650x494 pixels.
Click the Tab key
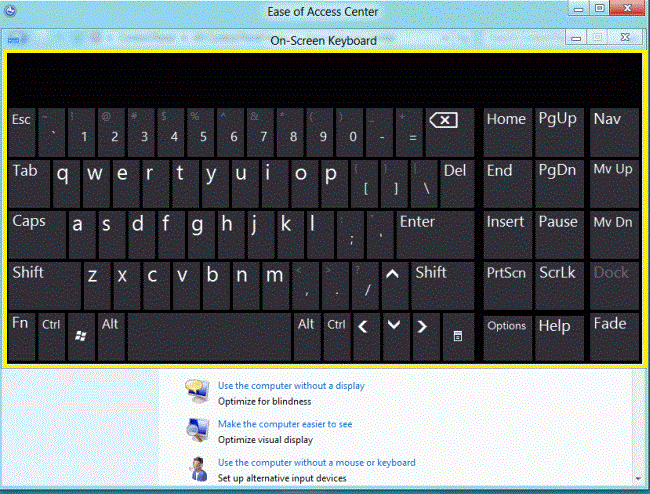29,184
